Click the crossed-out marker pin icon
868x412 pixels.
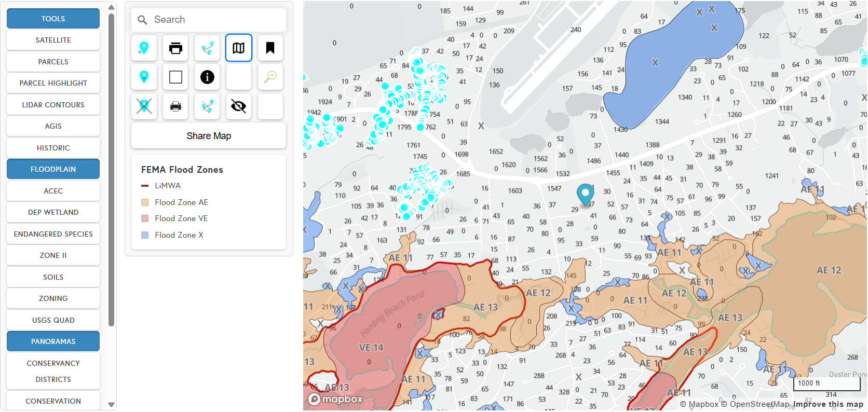pos(144,106)
